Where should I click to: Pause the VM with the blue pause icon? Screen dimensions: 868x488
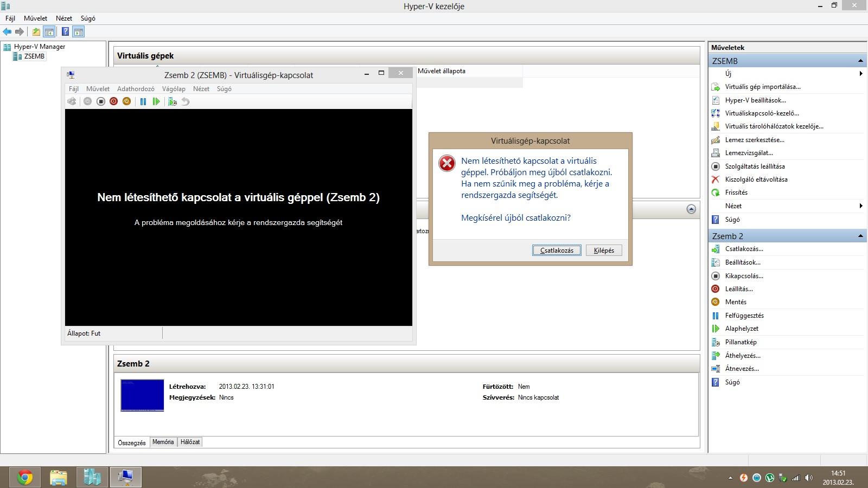point(143,101)
